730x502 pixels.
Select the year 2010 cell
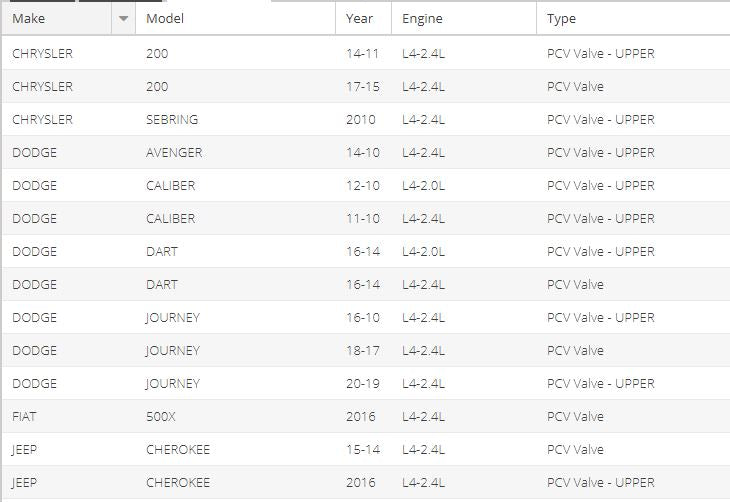pyautogui.click(x=361, y=119)
